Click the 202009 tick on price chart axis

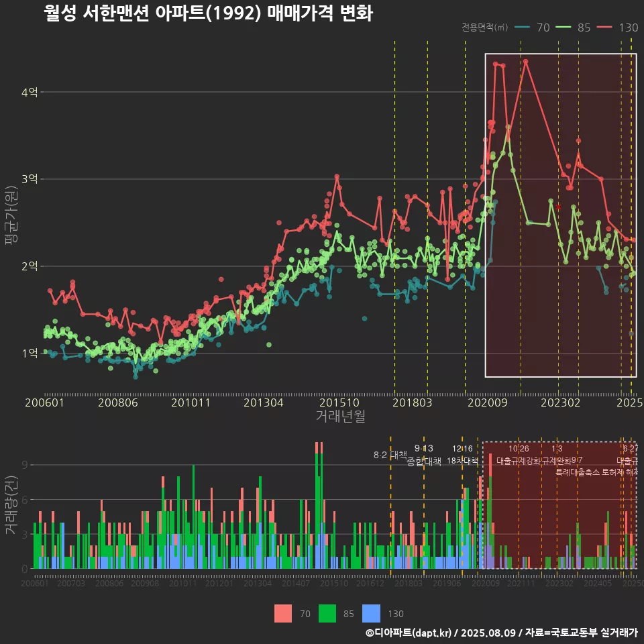coord(488,402)
